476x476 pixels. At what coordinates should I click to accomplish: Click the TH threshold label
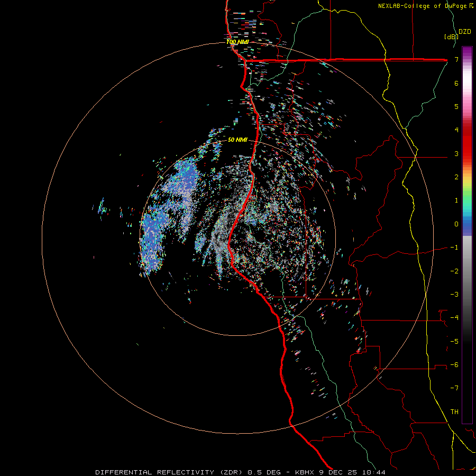pos(454,412)
